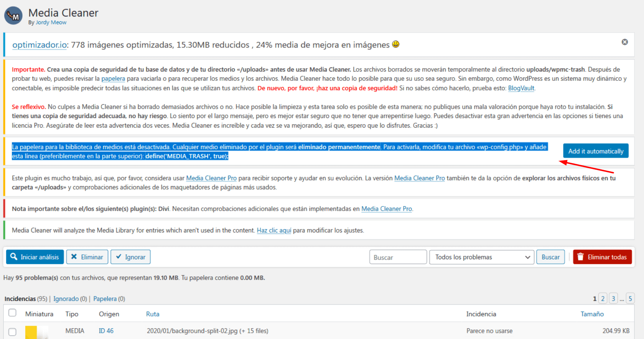The width and height of the screenshot is (644, 339).
Task: Go to page 3 of results
Action: 613,298
